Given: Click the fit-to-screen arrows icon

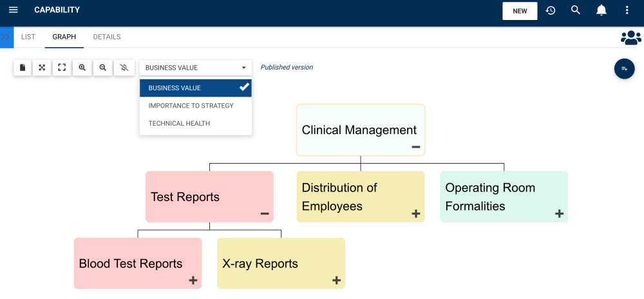Looking at the screenshot, I should (x=42, y=68).
